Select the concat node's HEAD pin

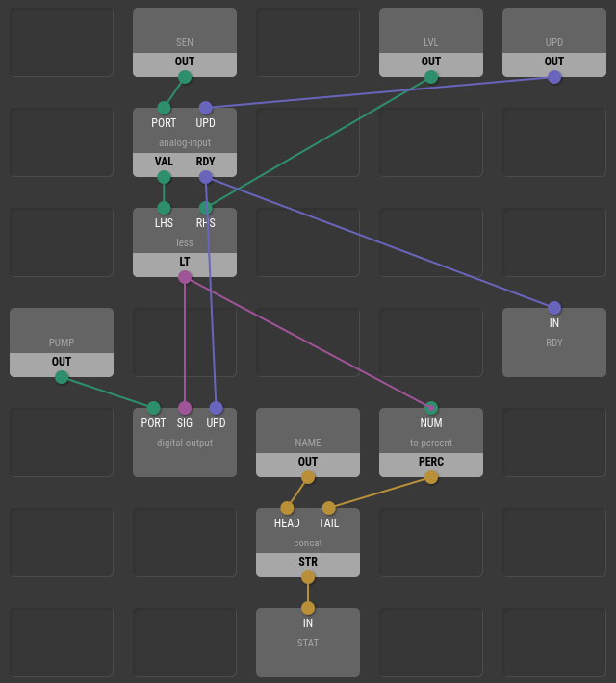click(287, 508)
